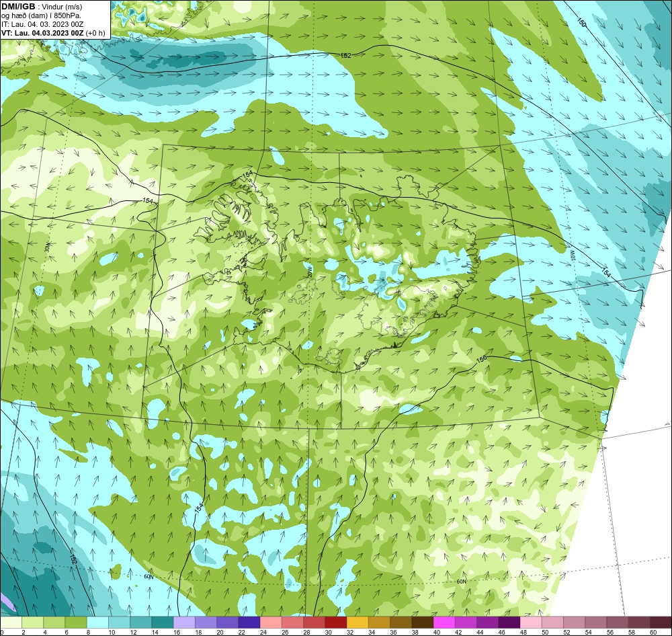
Task: Click the light pink swatch between 24 and 26
Action: click(271, 622)
